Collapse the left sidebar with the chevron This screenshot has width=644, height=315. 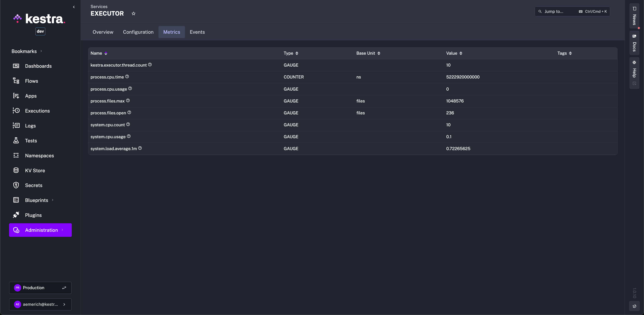(x=74, y=7)
